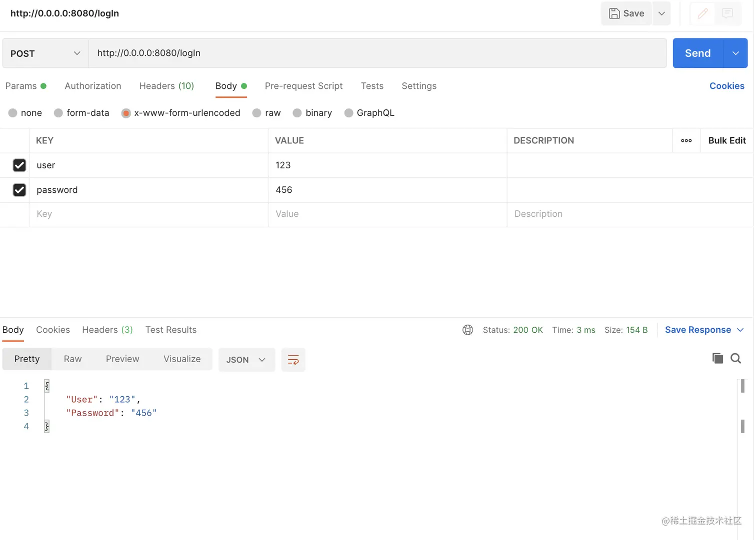The height and width of the screenshot is (540, 756).
Task: Open the POST method dropdown
Action: [x=45, y=53]
